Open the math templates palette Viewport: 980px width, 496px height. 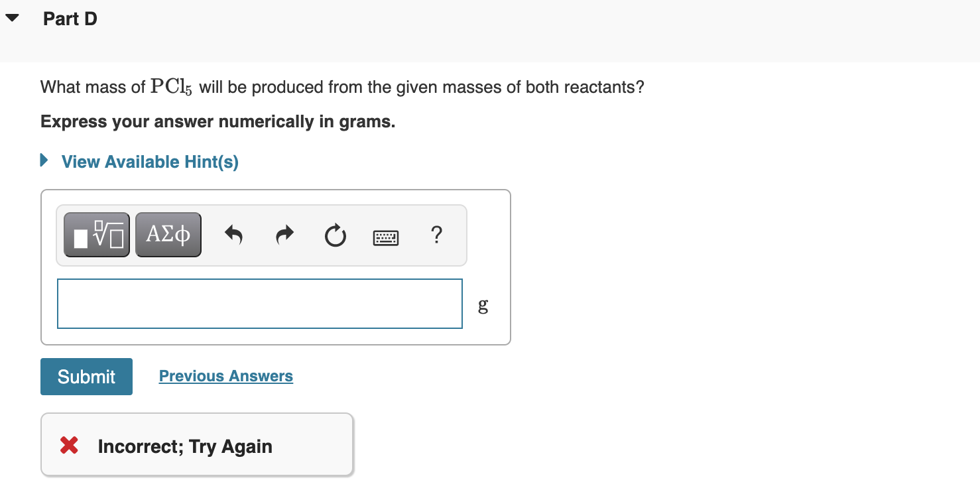[x=96, y=234]
